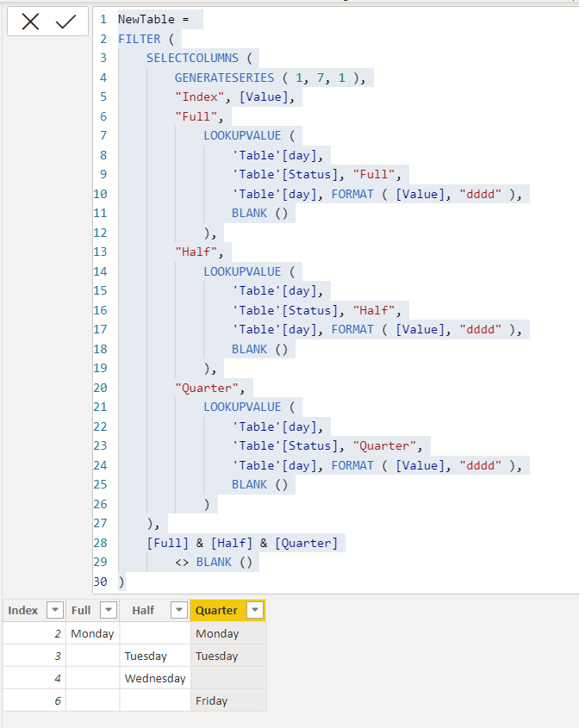
Task: Click LOOKUPVALUE on line 14
Action: 242,271
